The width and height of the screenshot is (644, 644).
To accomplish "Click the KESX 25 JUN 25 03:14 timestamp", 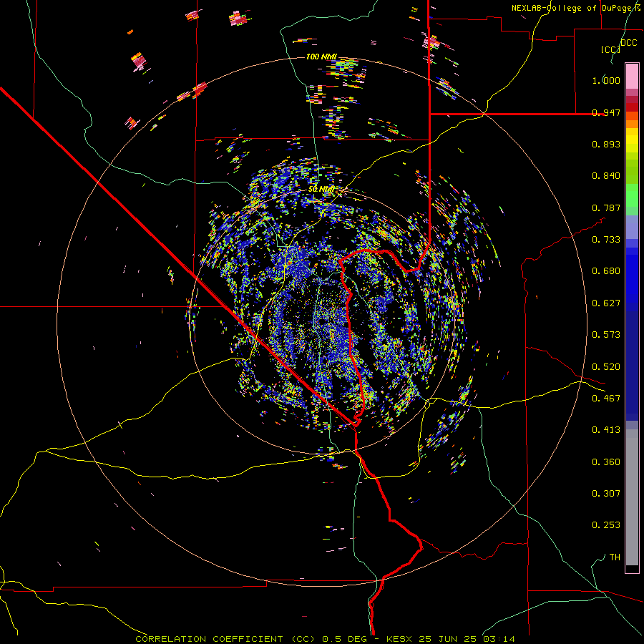I will pos(450,639).
